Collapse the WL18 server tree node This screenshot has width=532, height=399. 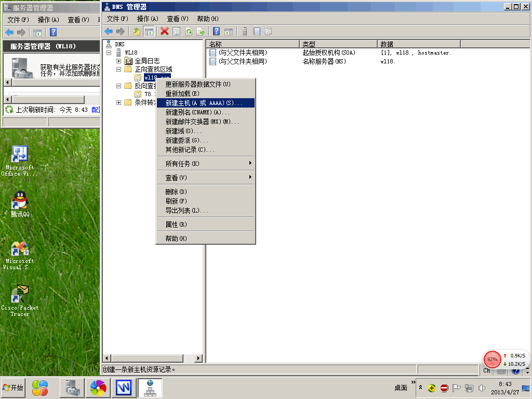coord(109,52)
